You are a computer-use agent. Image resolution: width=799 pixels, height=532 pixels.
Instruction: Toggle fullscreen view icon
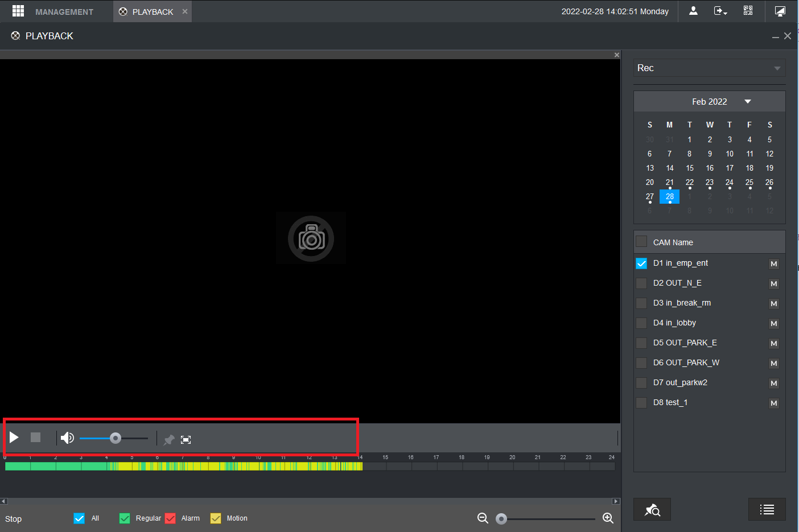186,439
